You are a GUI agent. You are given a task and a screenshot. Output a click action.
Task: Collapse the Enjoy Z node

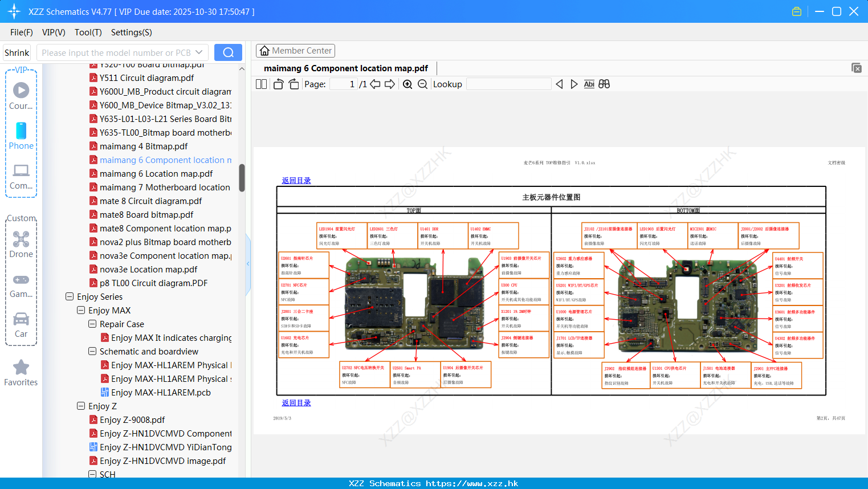pyautogui.click(x=81, y=406)
